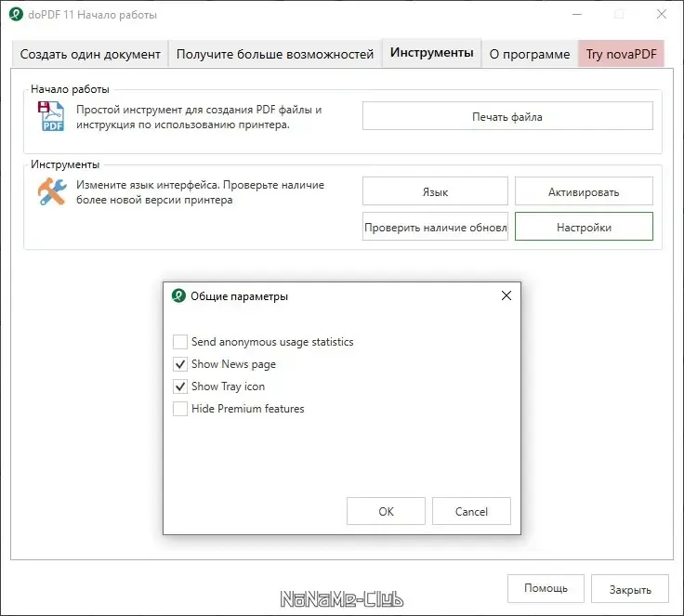This screenshot has width=684, height=616.
Task: Click the doPDF icon in settings dialog
Action: tap(179, 296)
